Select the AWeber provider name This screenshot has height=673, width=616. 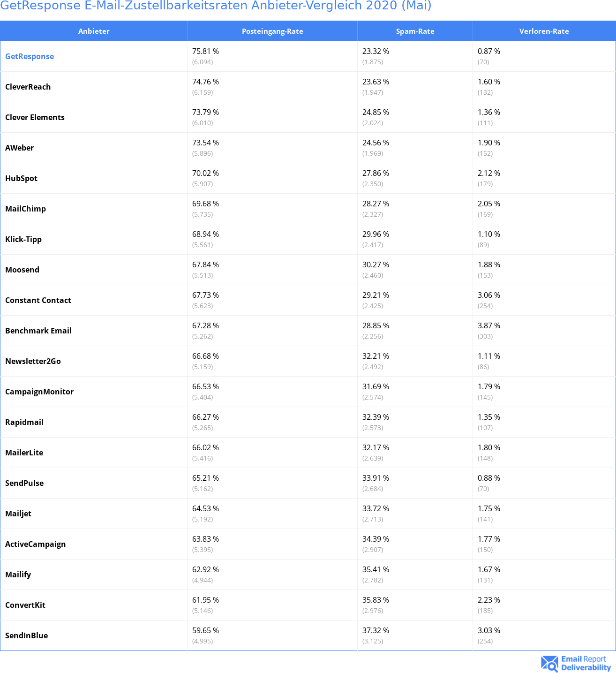click(x=20, y=148)
